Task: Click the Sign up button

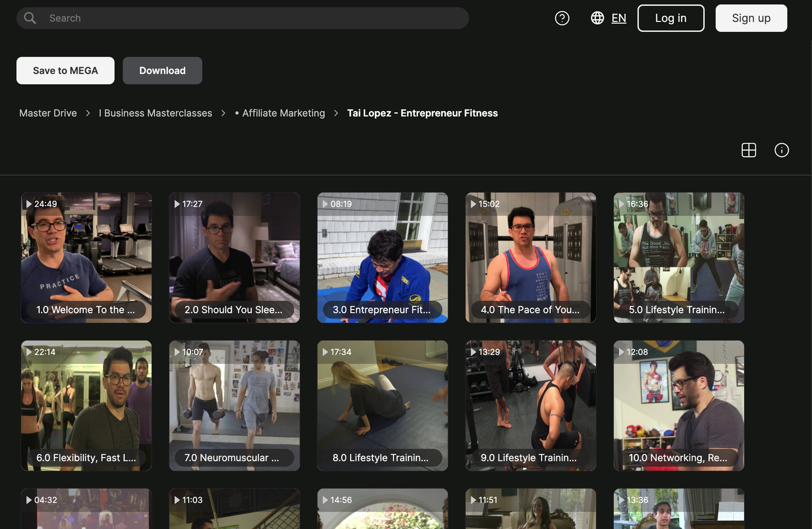Action: point(751,18)
